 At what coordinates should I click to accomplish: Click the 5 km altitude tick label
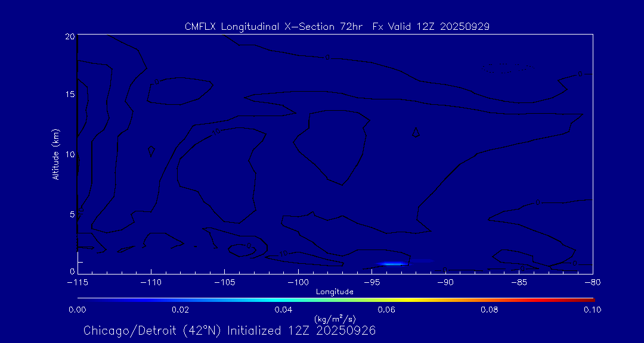(71, 213)
